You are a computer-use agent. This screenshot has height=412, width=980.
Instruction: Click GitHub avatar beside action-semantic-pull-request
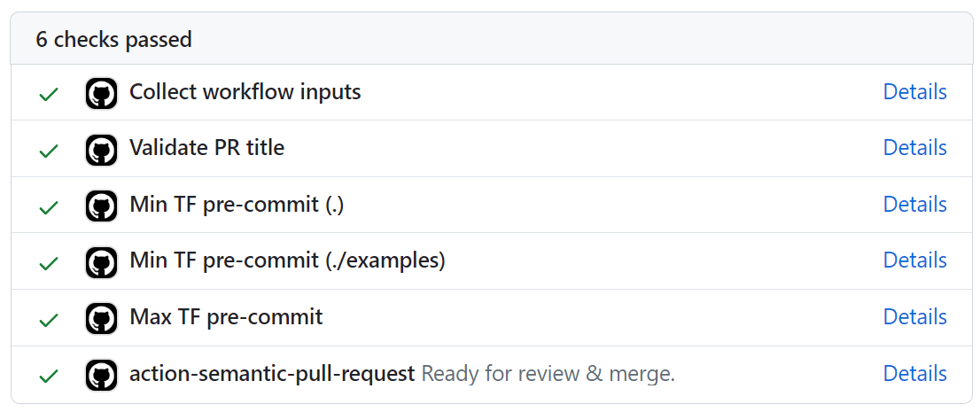101,376
